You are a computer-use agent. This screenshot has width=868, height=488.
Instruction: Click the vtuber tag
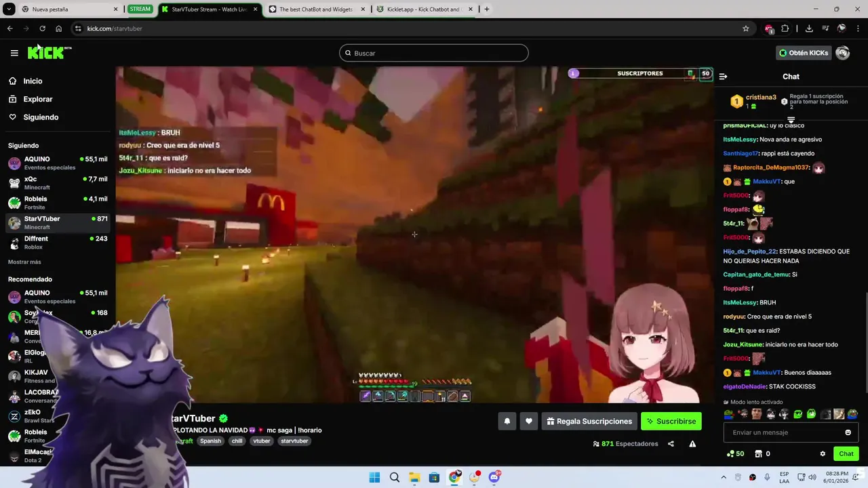pos(261,441)
